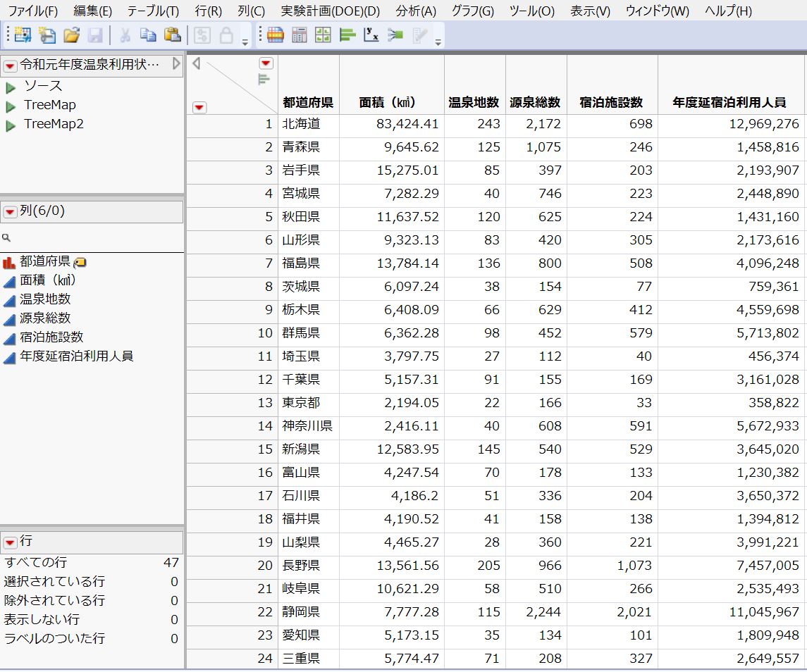Viewport: 807px width, 672px height.
Task: Open the 列(C) menu
Action: point(251,11)
